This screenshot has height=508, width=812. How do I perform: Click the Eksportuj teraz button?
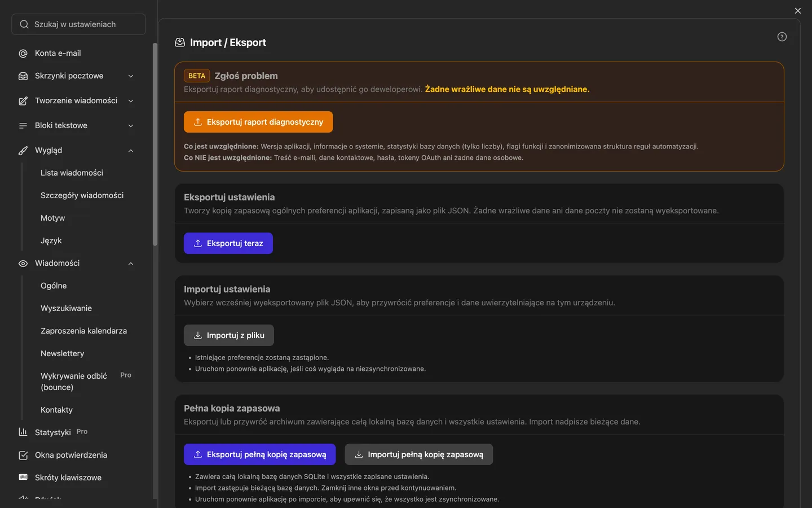coord(228,243)
